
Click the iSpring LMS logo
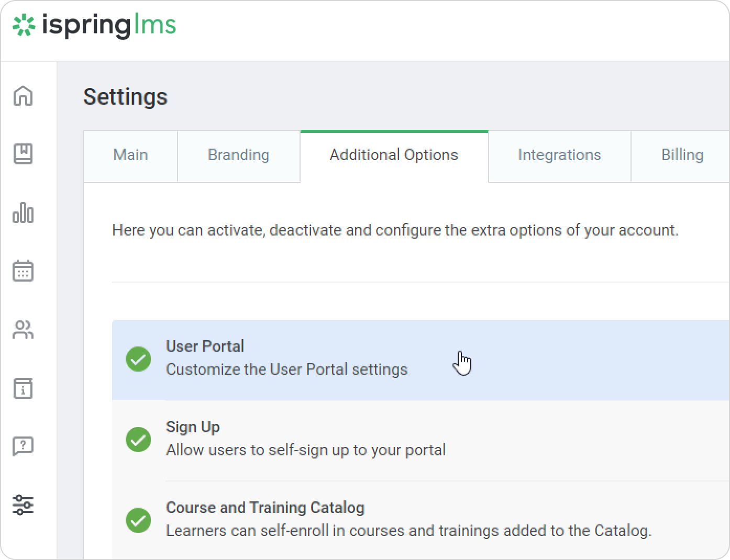coord(95,26)
